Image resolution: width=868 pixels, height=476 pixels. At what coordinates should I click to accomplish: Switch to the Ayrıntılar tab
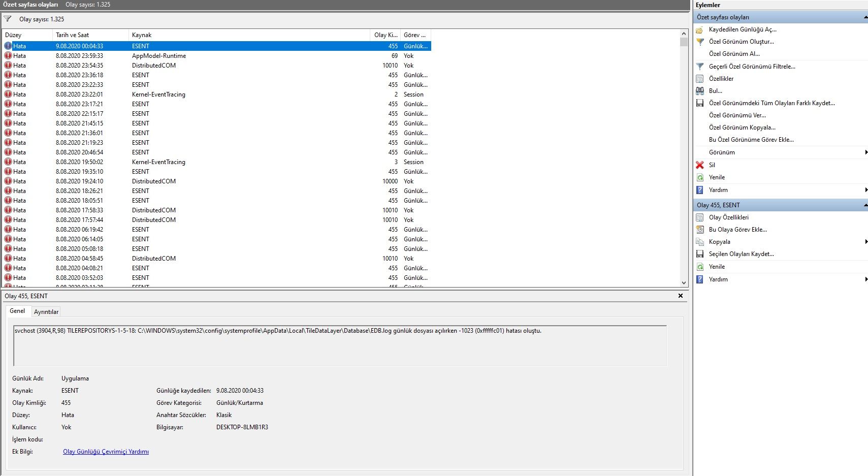pos(46,312)
